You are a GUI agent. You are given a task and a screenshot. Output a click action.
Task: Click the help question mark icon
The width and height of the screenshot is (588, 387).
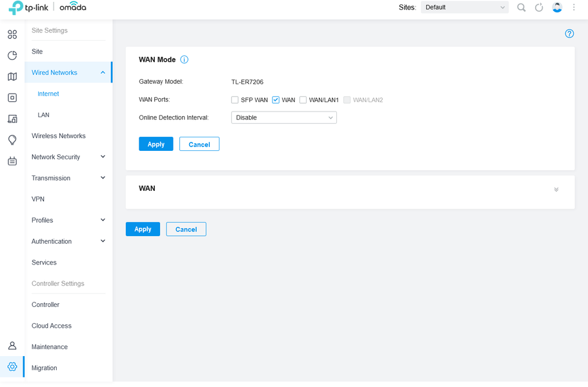569,34
